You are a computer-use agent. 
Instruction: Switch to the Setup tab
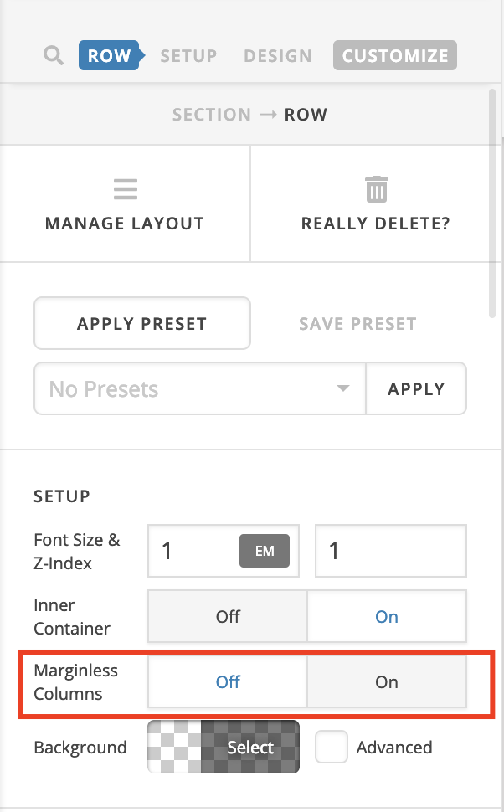188,55
